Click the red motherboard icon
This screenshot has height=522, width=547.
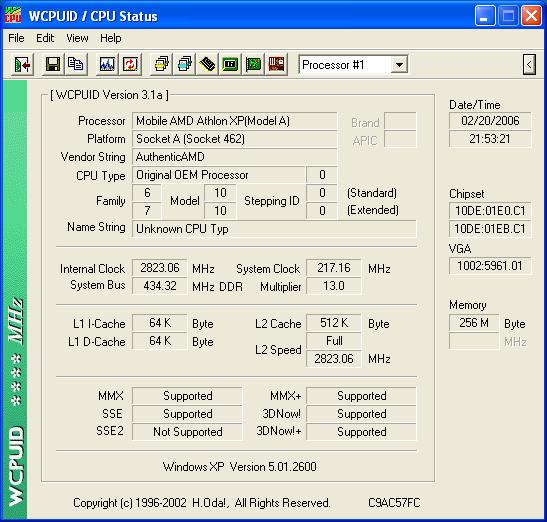[276, 65]
